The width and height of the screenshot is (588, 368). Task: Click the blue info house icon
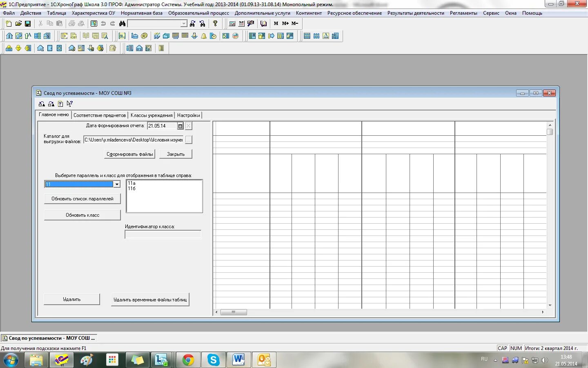click(x=9, y=36)
